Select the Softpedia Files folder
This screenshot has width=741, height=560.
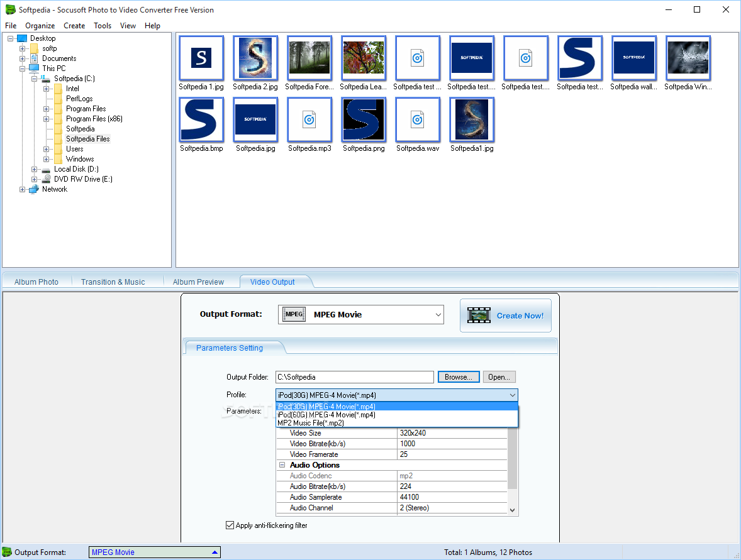[88, 139]
